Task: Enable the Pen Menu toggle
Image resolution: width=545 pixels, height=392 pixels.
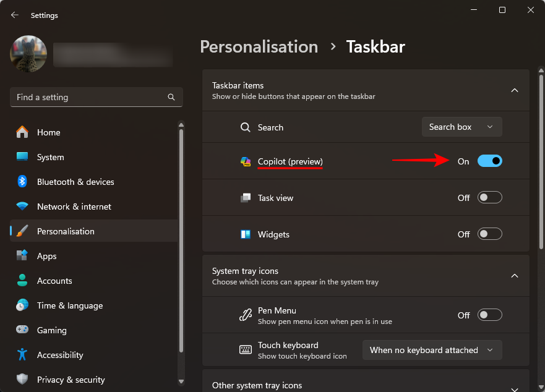Action: click(489, 315)
